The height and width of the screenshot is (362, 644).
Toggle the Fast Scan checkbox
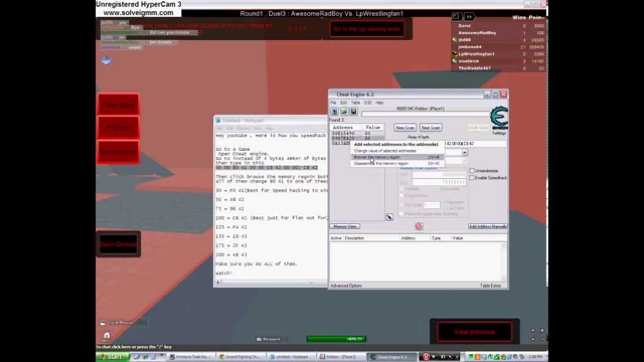(x=402, y=205)
